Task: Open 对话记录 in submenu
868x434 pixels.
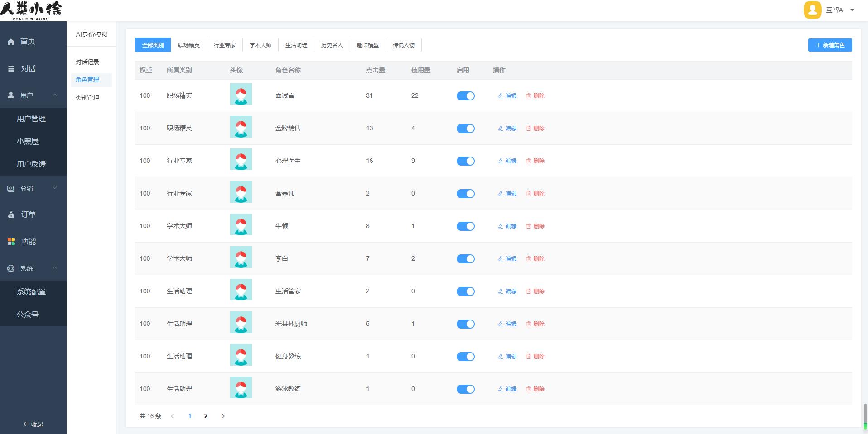Action: [x=87, y=62]
